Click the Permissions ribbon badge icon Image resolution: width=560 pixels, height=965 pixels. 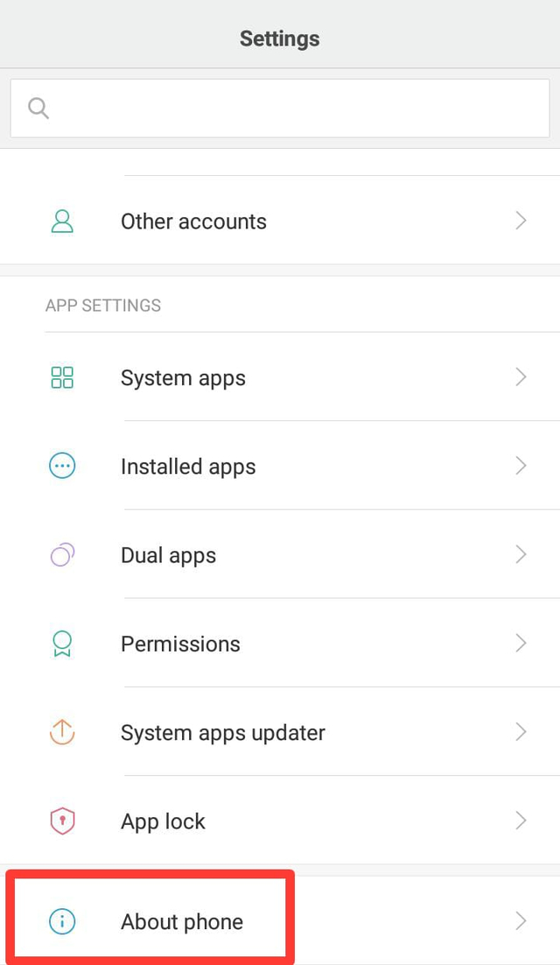coord(62,644)
